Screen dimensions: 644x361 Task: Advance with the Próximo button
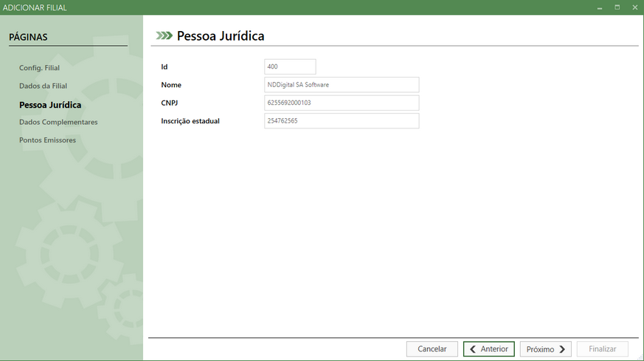pos(545,349)
